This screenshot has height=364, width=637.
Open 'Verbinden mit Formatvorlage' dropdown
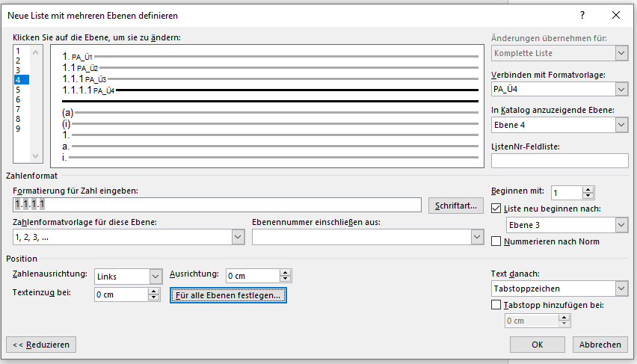(x=621, y=90)
